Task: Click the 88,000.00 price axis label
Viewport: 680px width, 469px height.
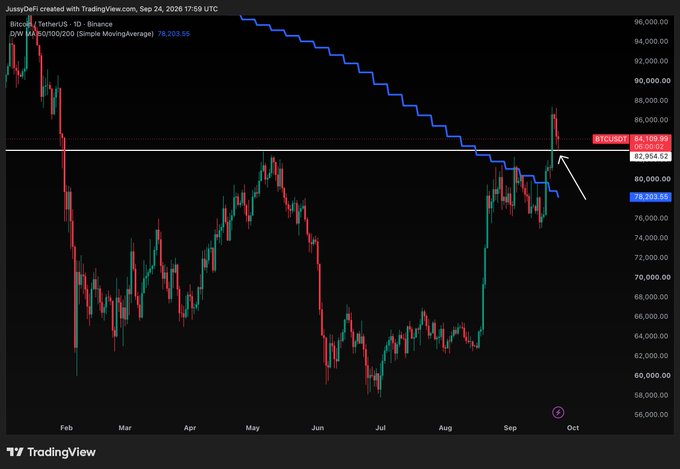Action: click(x=651, y=100)
